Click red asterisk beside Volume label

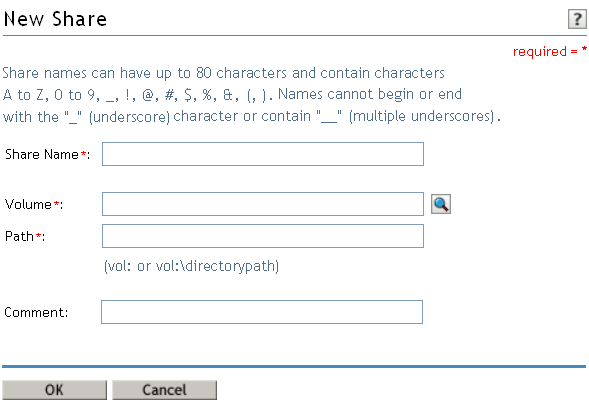tap(56, 204)
